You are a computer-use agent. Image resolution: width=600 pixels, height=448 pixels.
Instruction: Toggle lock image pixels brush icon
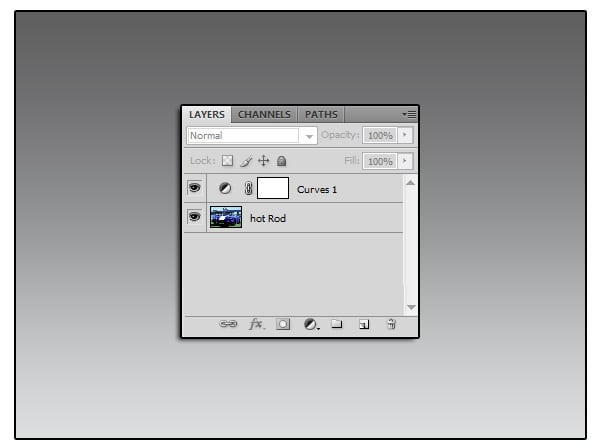click(x=245, y=160)
